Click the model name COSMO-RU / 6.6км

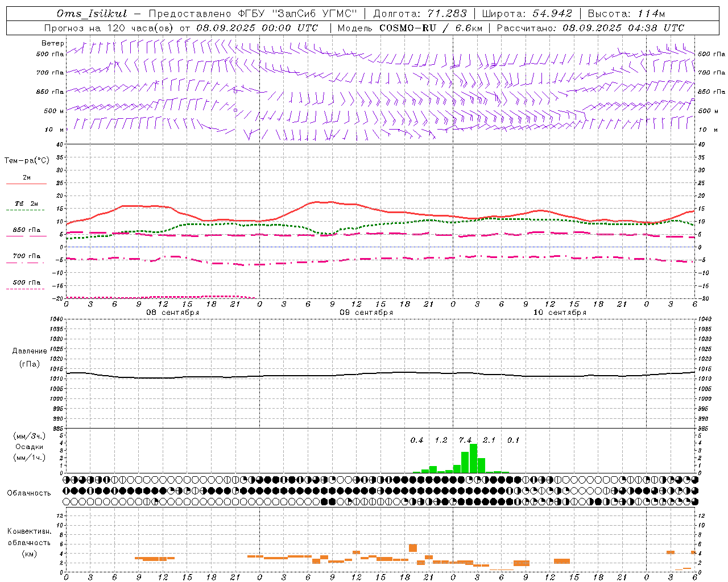431,28
